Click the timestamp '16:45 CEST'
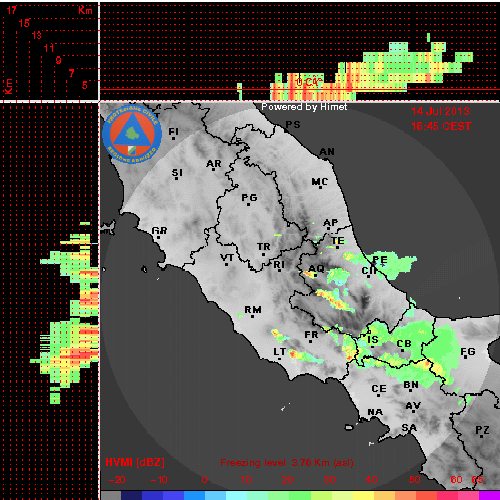500x500 pixels. [x=441, y=126]
